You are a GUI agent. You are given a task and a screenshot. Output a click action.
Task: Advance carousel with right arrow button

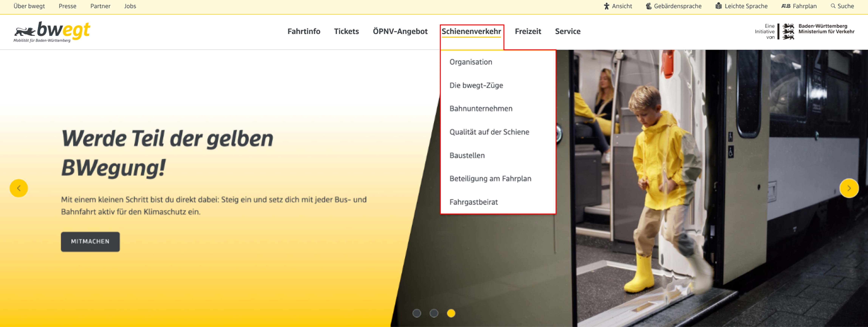point(849,188)
